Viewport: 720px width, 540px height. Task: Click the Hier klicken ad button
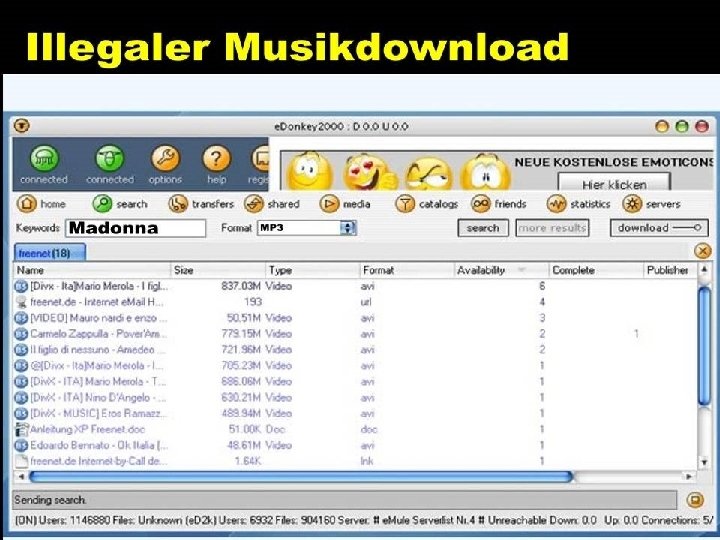click(614, 184)
